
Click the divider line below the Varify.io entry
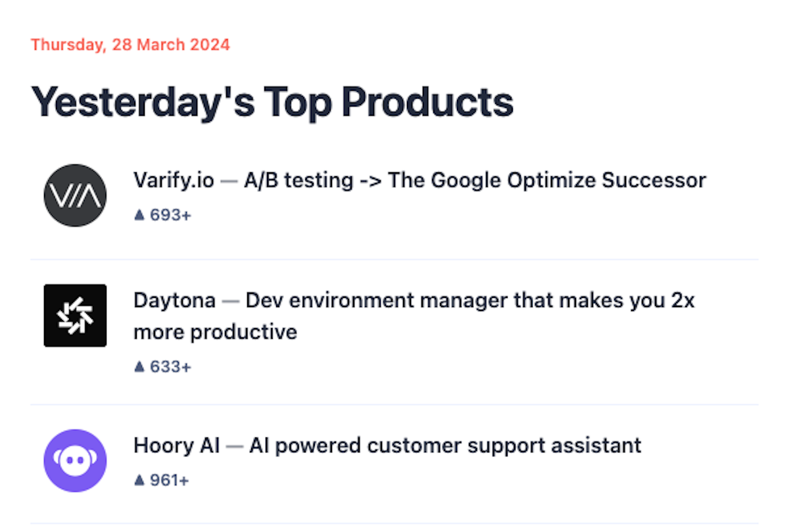[x=394, y=259]
